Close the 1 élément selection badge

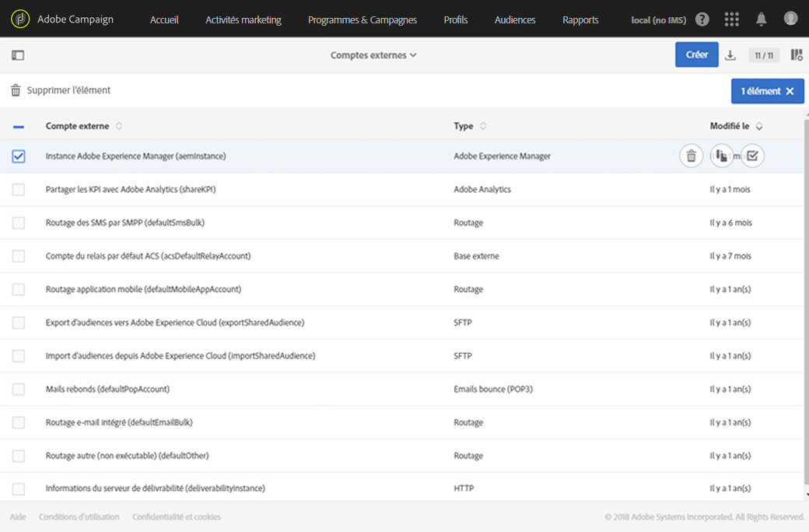coord(790,92)
